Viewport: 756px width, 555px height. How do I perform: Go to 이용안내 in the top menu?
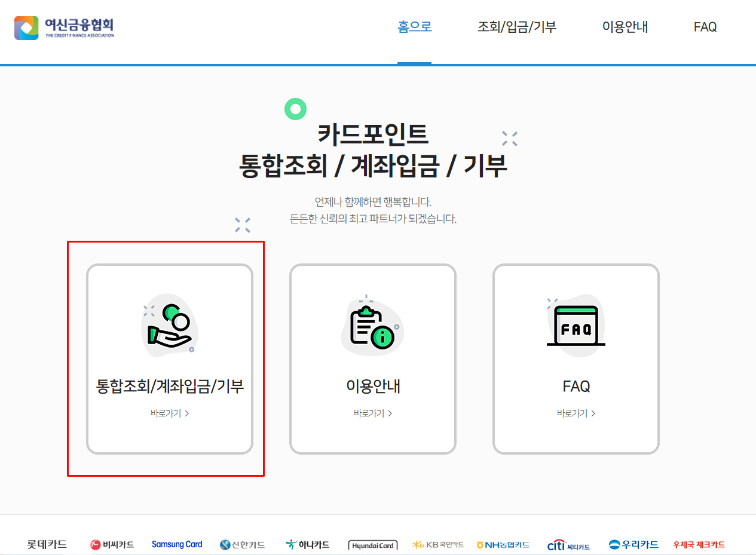[625, 27]
